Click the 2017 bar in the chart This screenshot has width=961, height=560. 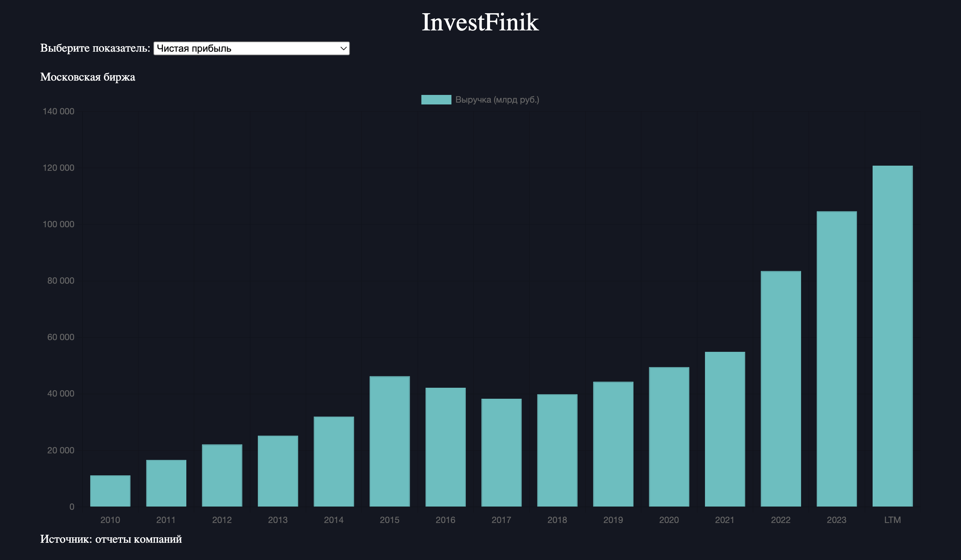coord(501,452)
